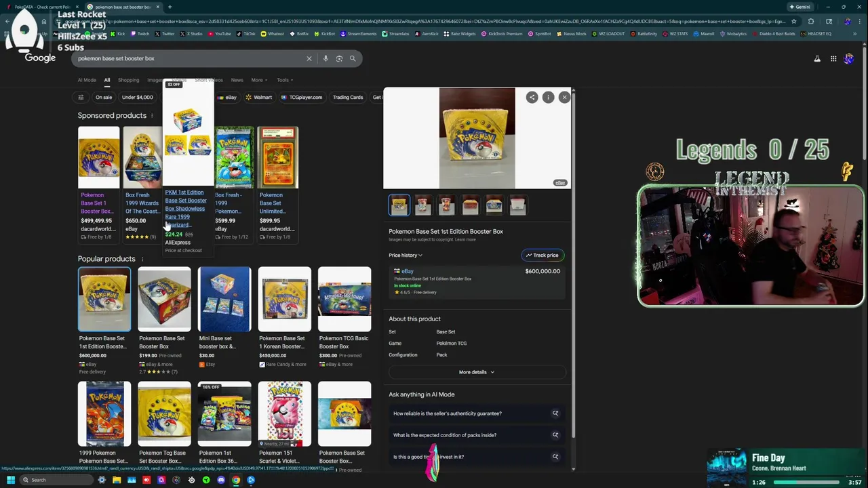Screen dimensions: 868x488
Task: Close the product details panel
Action: (564, 98)
